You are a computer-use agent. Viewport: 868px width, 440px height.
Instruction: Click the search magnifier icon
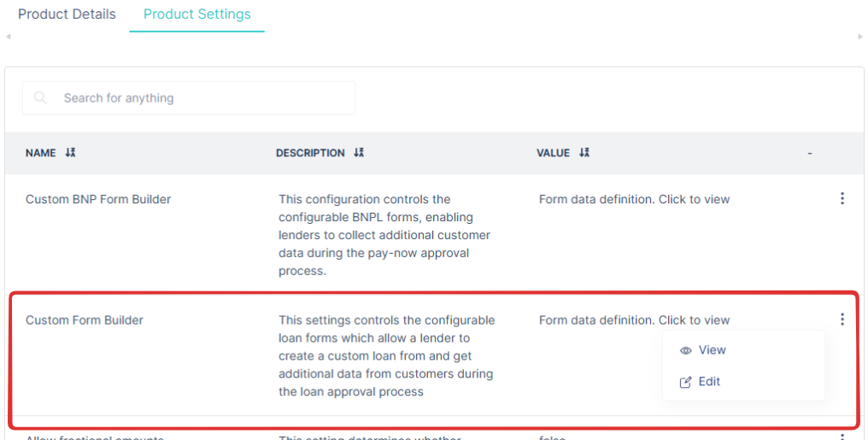coord(40,98)
